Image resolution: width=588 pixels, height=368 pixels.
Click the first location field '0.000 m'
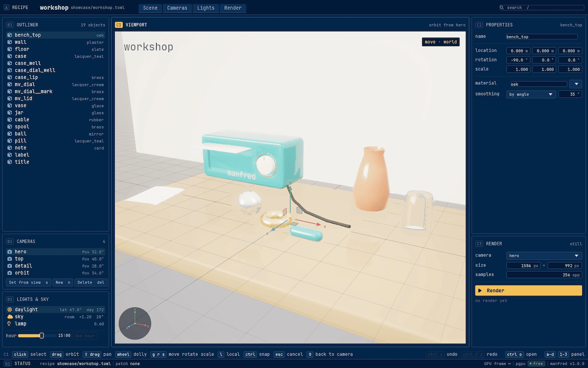coord(518,51)
